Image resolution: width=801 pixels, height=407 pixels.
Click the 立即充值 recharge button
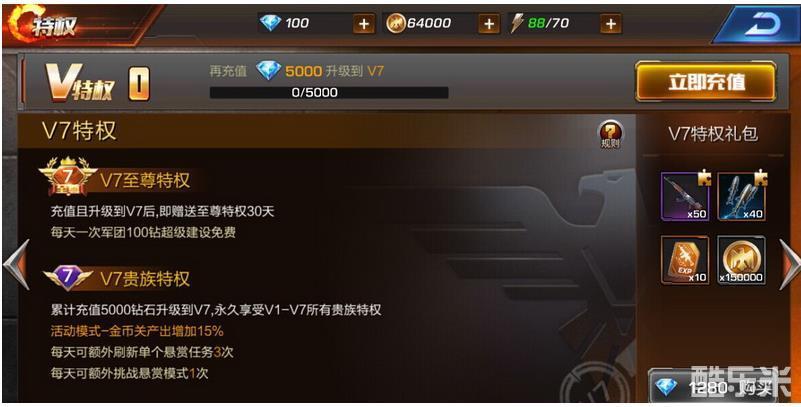(x=706, y=82)
